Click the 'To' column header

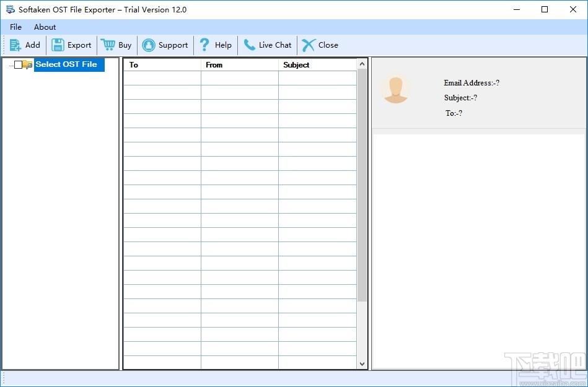[x=162, y=65]
